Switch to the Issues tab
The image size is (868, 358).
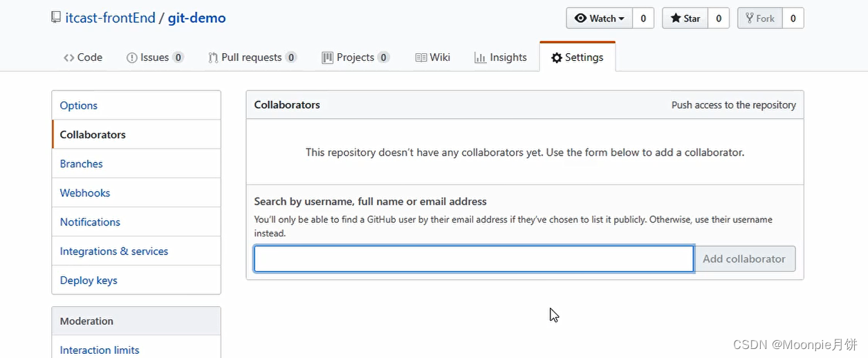pyautogui.click(x=155, y=57)
